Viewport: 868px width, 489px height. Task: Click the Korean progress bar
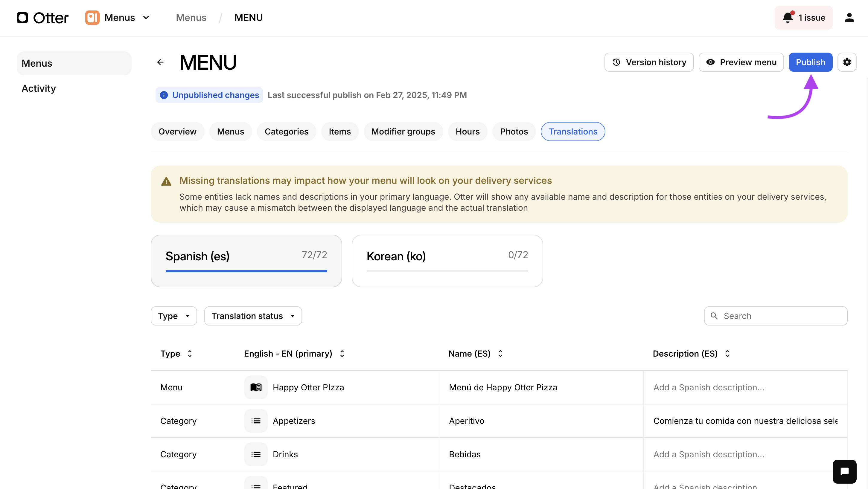click(447, 271)
